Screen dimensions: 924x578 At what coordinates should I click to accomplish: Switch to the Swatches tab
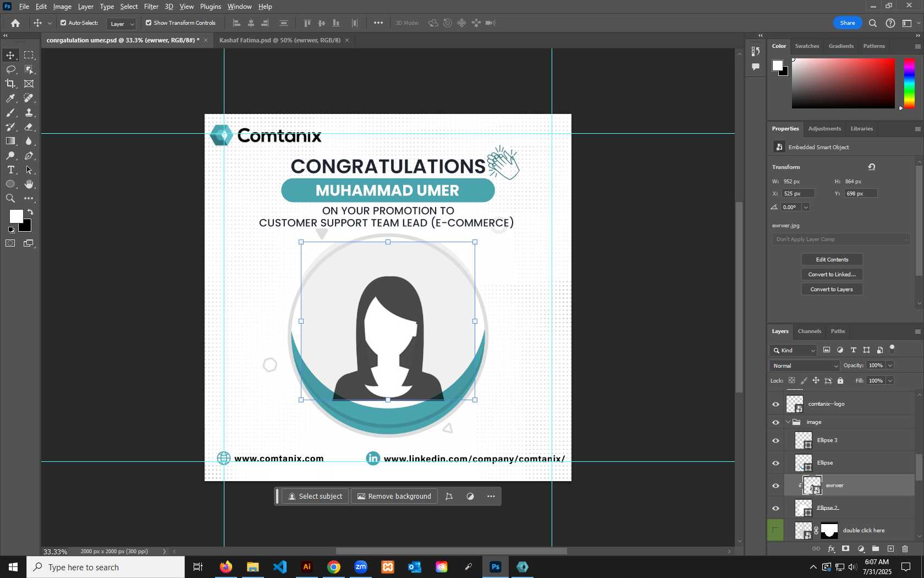[x=807, y=46]
